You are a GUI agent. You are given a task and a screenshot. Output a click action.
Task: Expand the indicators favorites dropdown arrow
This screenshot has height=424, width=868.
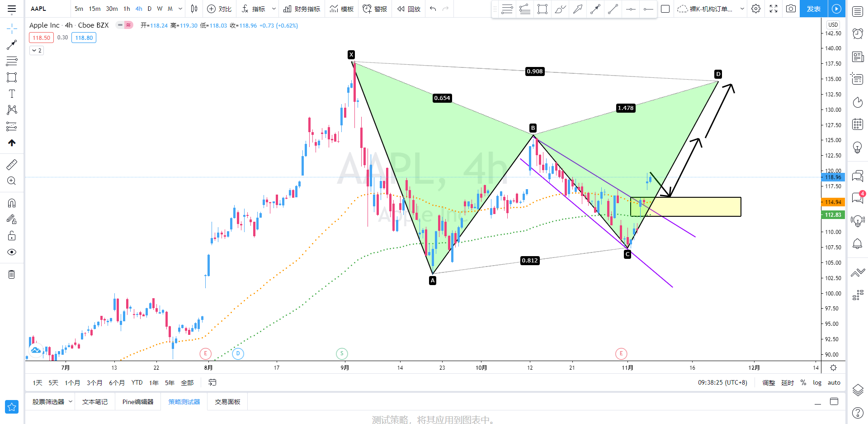[274, 9]
